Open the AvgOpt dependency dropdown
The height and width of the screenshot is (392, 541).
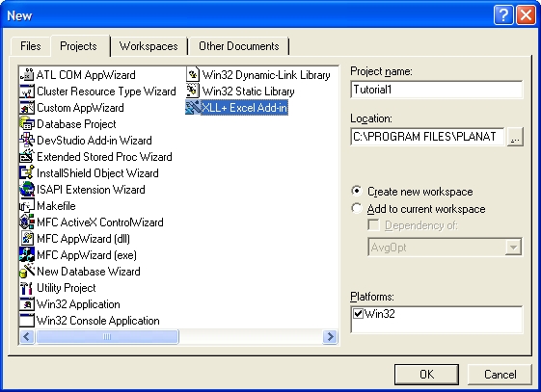click(x=513, y=247)
